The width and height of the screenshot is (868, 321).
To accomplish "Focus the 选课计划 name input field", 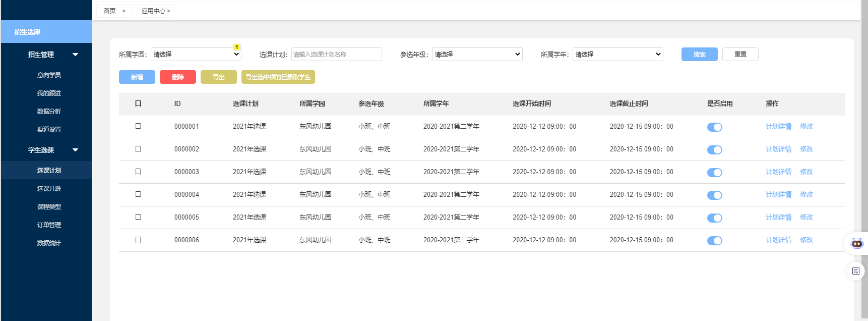I will (337, 54).
